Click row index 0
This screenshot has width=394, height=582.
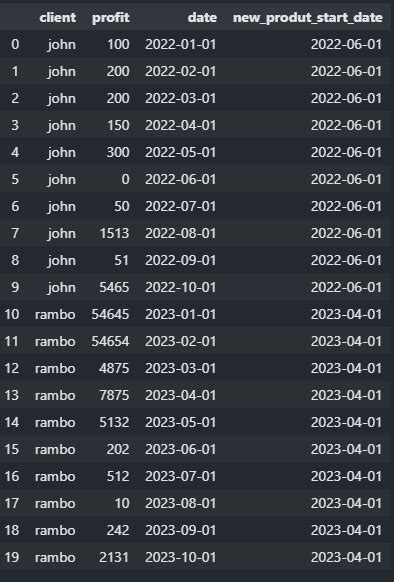coord(15,45)
